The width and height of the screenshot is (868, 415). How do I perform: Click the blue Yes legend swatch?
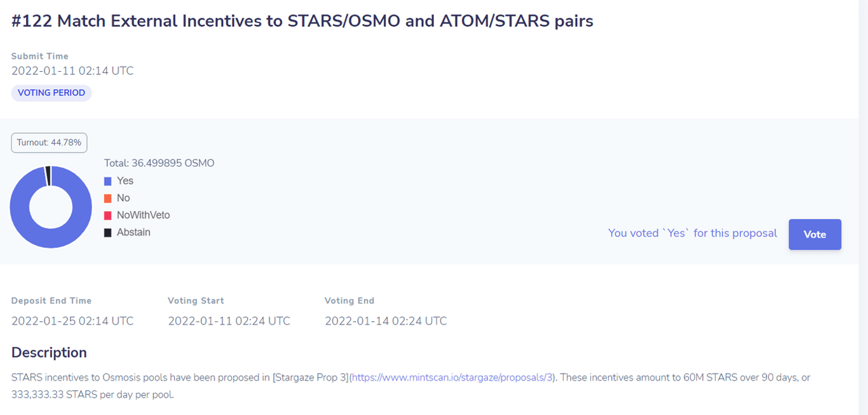point(108,181)
